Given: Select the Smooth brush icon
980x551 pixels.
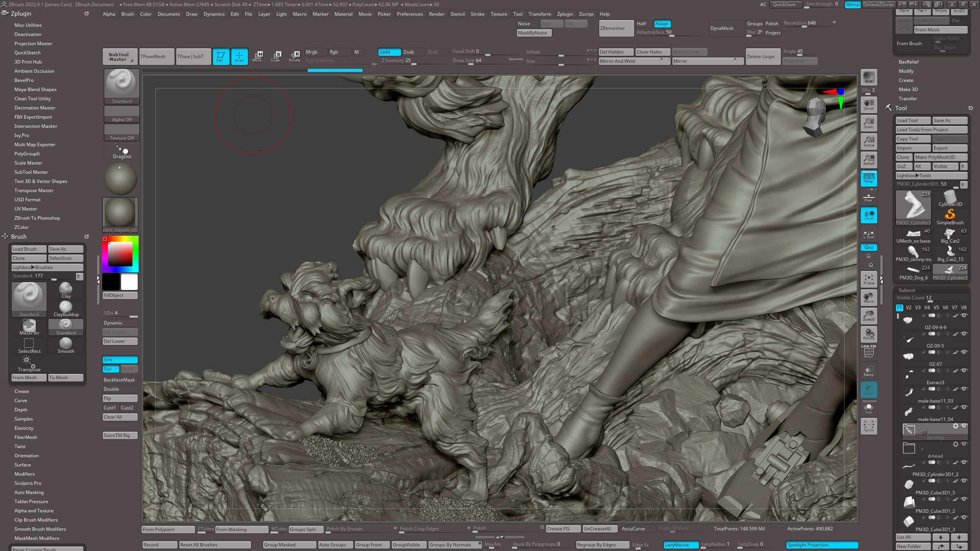Looking at the screenshot, I should (65, 345).
